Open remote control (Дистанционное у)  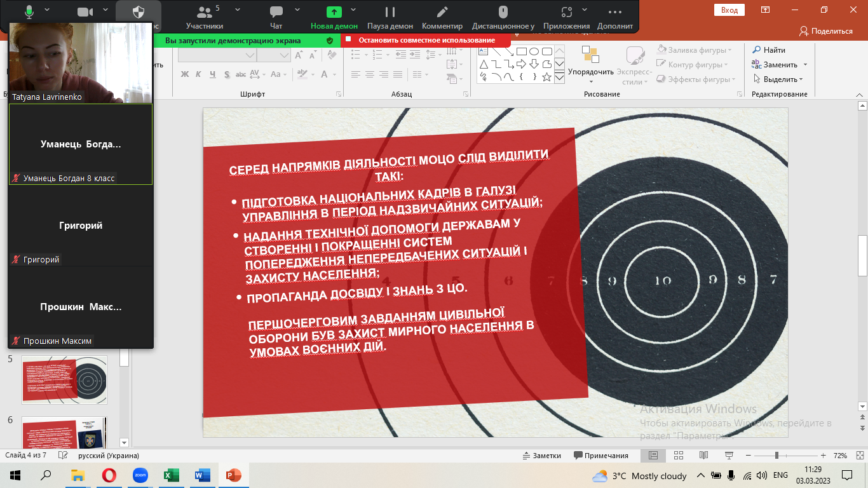(503, 17)
